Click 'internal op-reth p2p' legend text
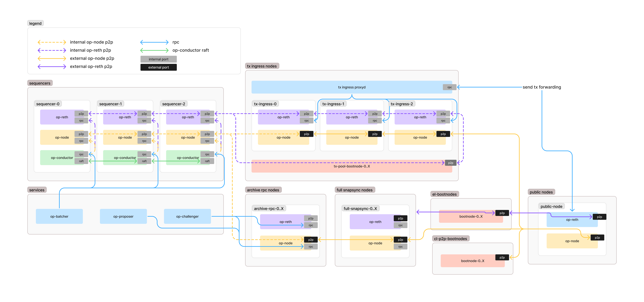The image size is (644, 302). click(91, 50)
